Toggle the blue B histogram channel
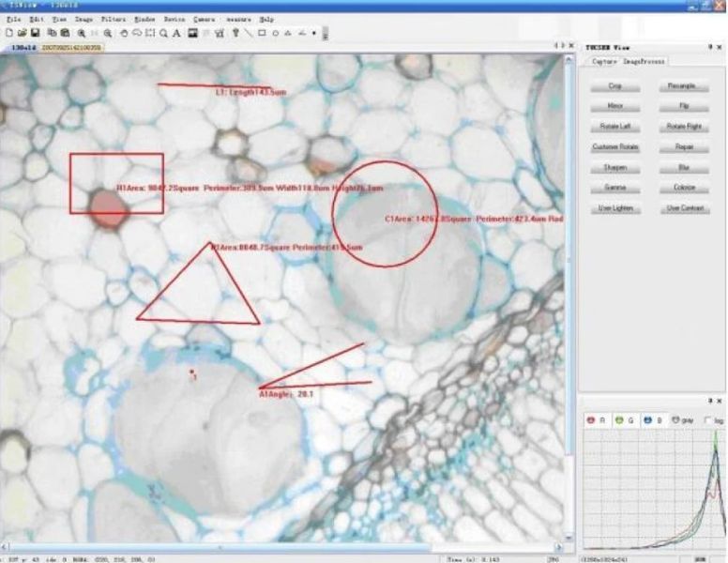The height and width of the screenshot is (563, 728). 653,420
